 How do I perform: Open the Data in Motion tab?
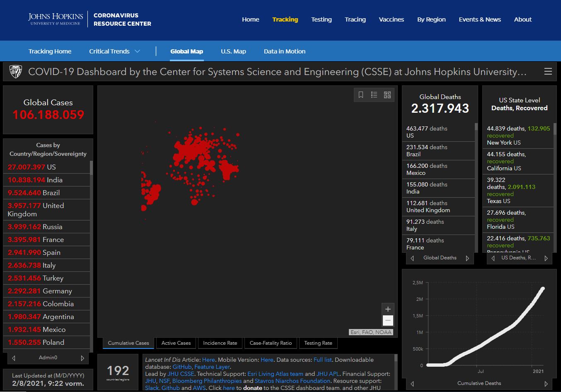285,51
